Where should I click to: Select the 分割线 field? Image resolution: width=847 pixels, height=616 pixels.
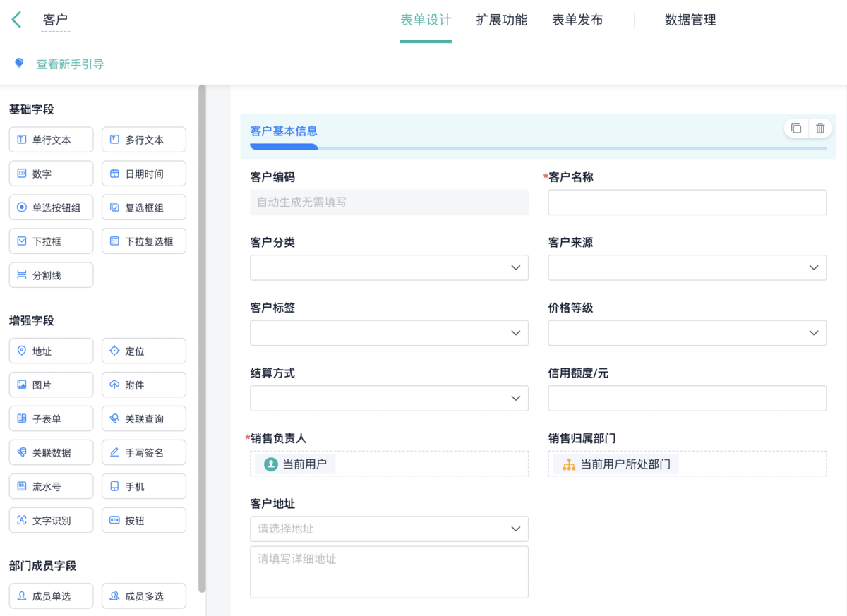51,275
